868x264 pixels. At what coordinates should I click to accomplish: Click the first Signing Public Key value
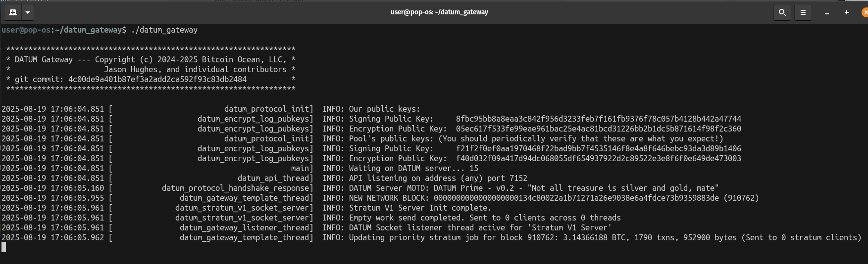[598, 119]
